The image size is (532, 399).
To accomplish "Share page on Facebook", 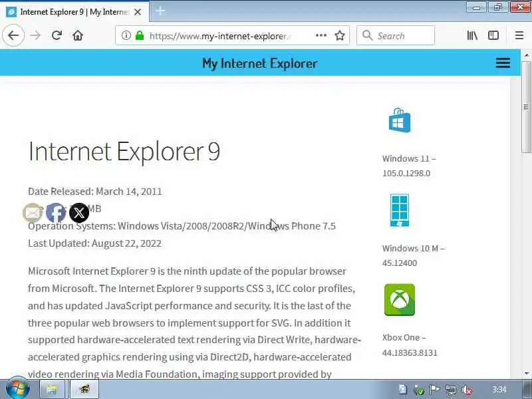I will (56, 213).
